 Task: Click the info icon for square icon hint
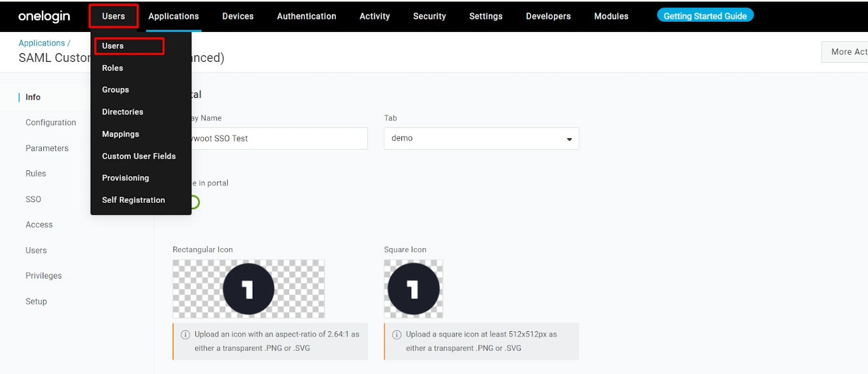[x=397, y=334]
